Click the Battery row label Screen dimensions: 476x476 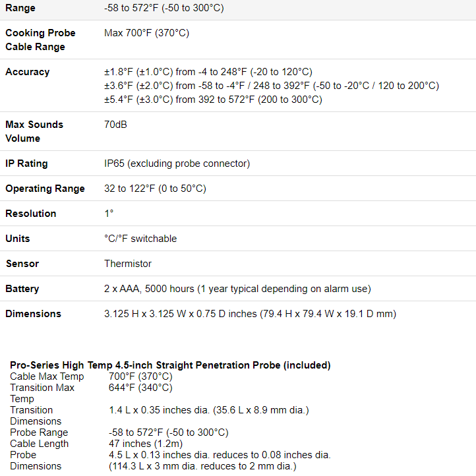22,289
